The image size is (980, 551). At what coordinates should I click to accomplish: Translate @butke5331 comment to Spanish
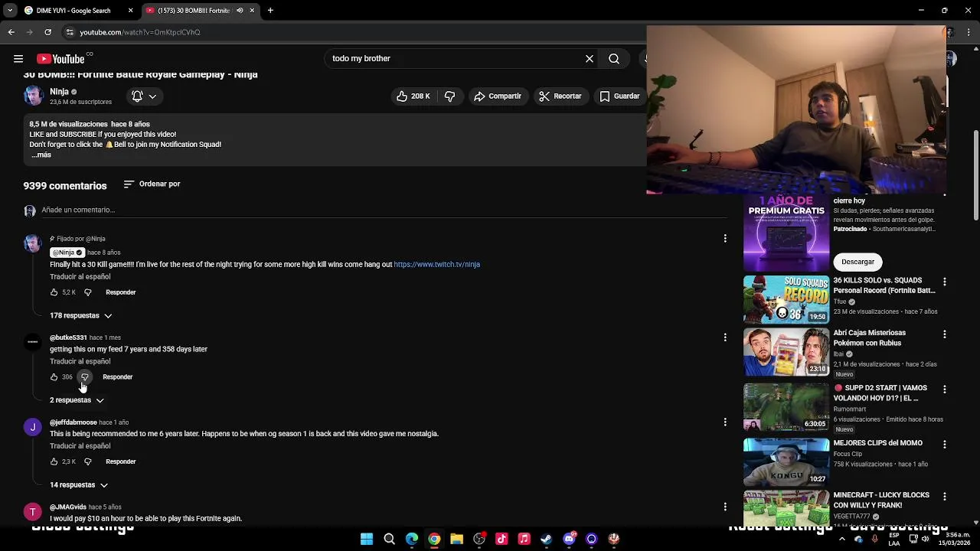(80, 361)
